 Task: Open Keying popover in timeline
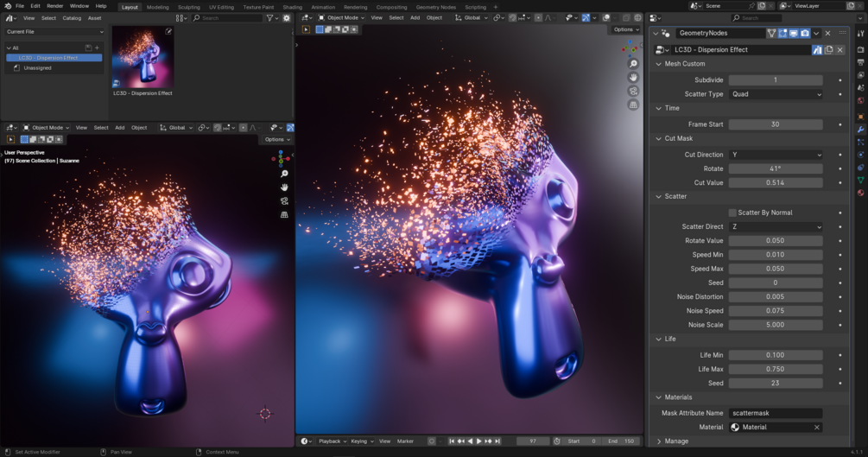pyautogui.click(x=362, y=441)
